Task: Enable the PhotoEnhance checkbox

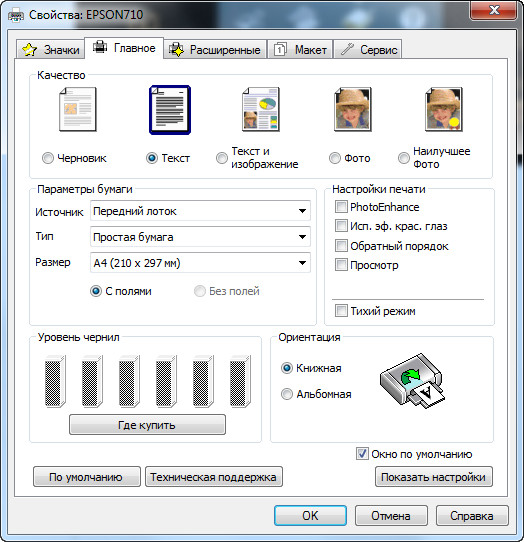Action: point(341,207)
